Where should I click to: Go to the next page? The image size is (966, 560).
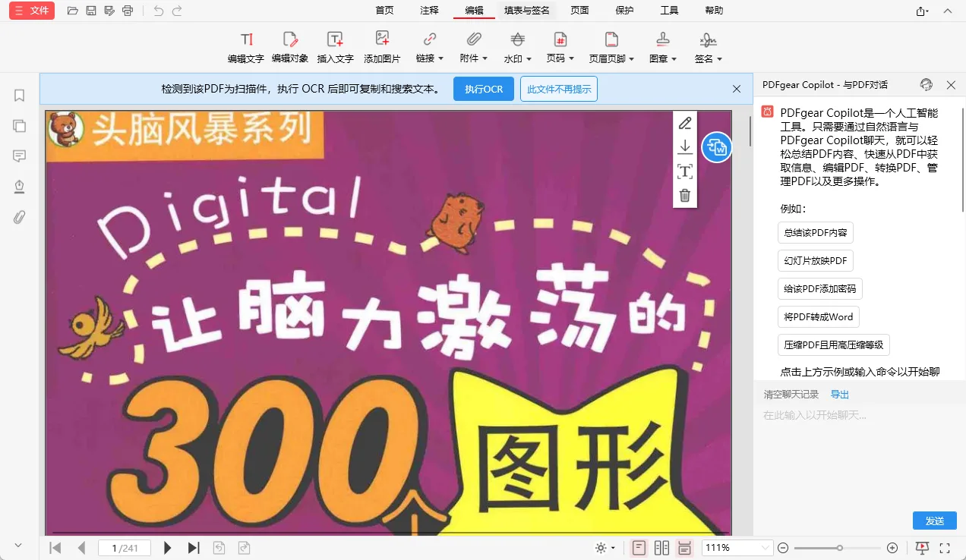click(168, 548)
